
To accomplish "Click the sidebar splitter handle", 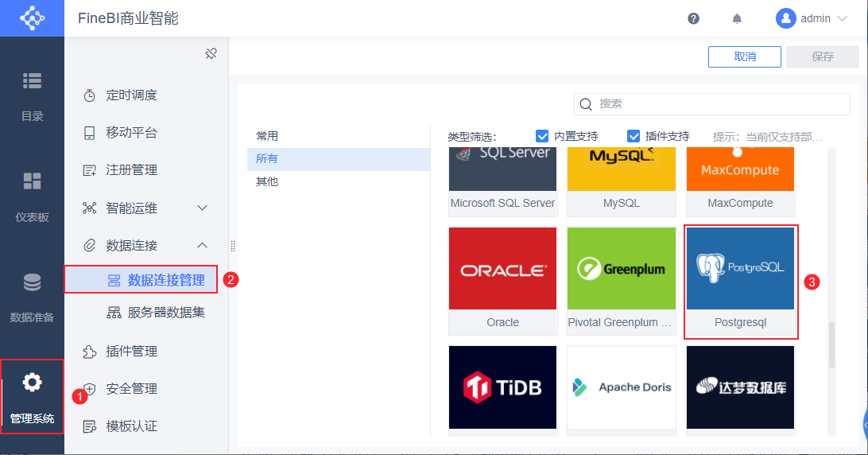I will point(232,246).
